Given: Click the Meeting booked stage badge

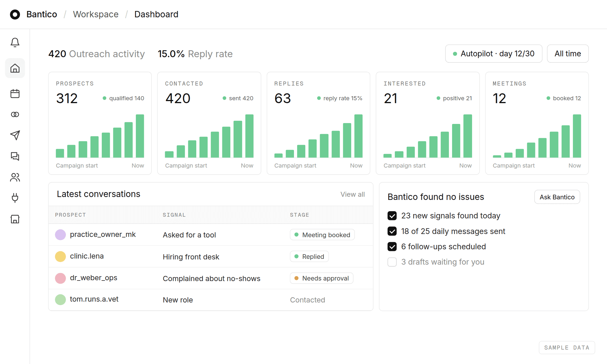Looking at the screenshot, I should pos(322,235).
